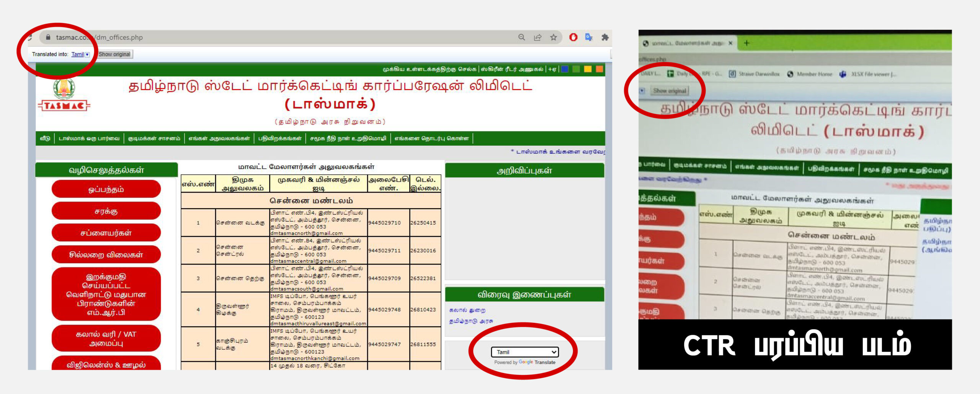The width and height of the screenshot is (980, 394).
Task: Open the XLSX File viewer bookmark in CTR photo
Action: 867,74
